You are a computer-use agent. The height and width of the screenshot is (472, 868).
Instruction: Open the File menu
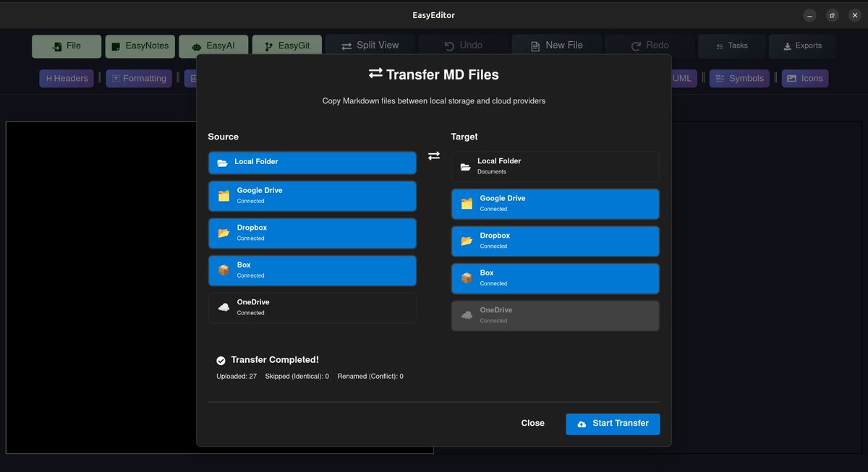(x=67, y=46)
